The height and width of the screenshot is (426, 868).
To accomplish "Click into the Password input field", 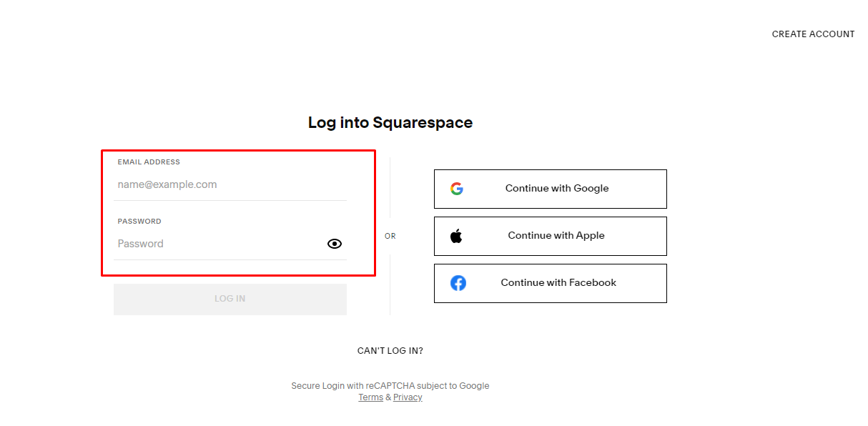I will point(218,244).
